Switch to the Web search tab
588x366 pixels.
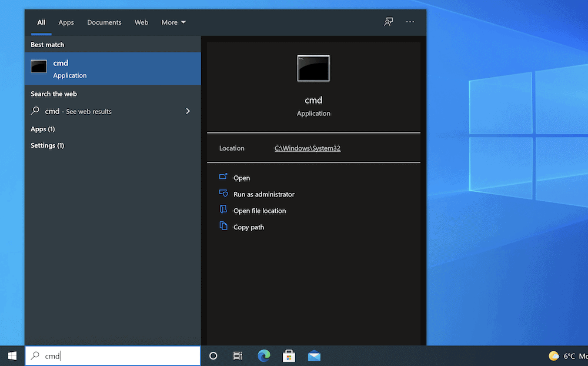pyautogui.click(x=141, y=22)
